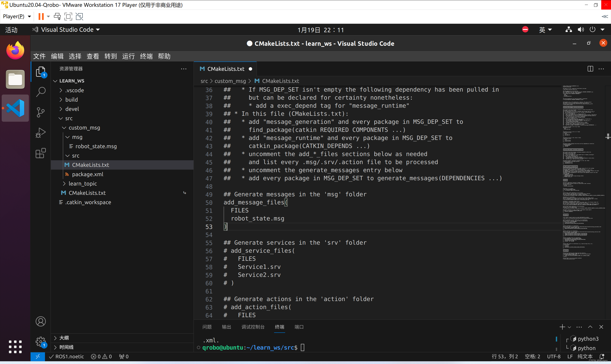The width and height of the screenshot is (611, 364).
Task: Switch to the 调试控制台 panel tab
Action: 253,327
